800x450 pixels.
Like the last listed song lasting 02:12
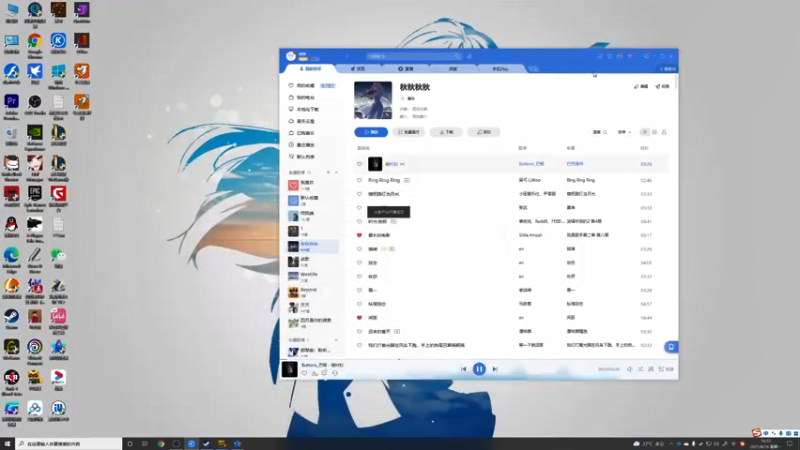click(x=359, y=345)
